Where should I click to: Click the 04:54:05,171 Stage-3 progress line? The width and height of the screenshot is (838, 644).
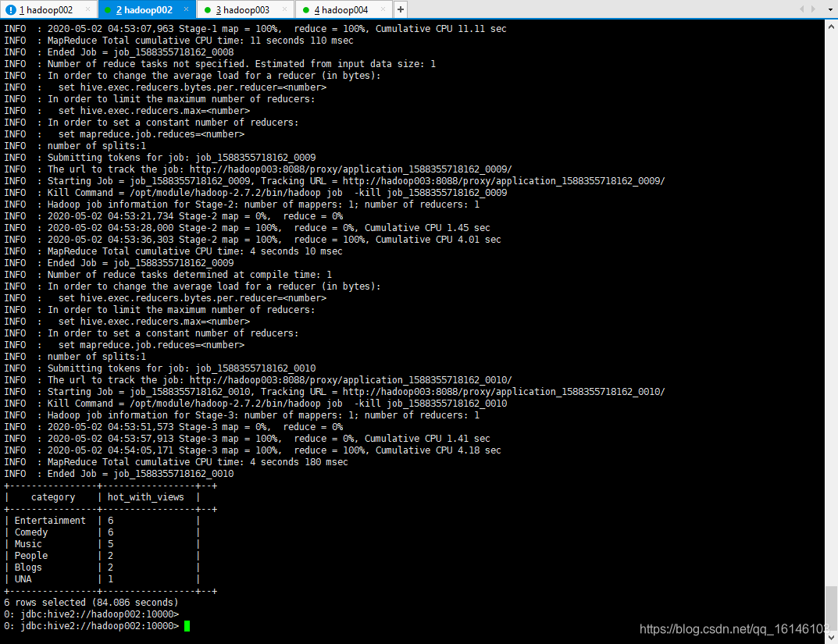coord(252,450)
